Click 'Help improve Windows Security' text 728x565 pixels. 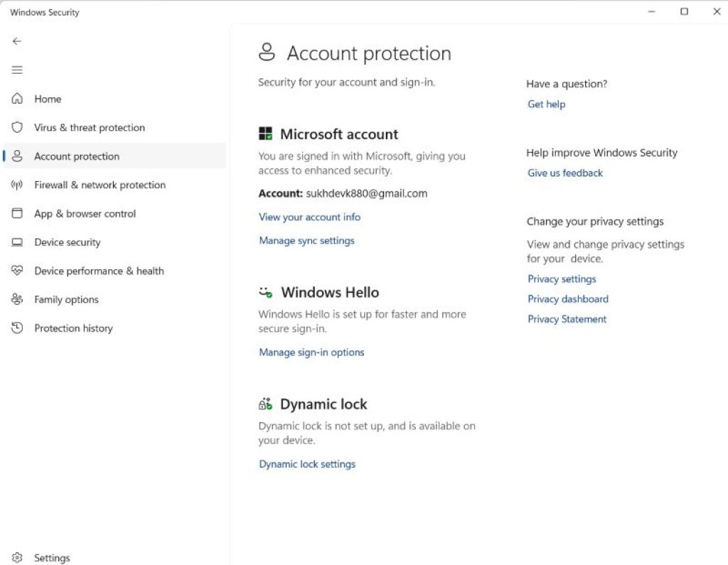[x=601, y=153]
